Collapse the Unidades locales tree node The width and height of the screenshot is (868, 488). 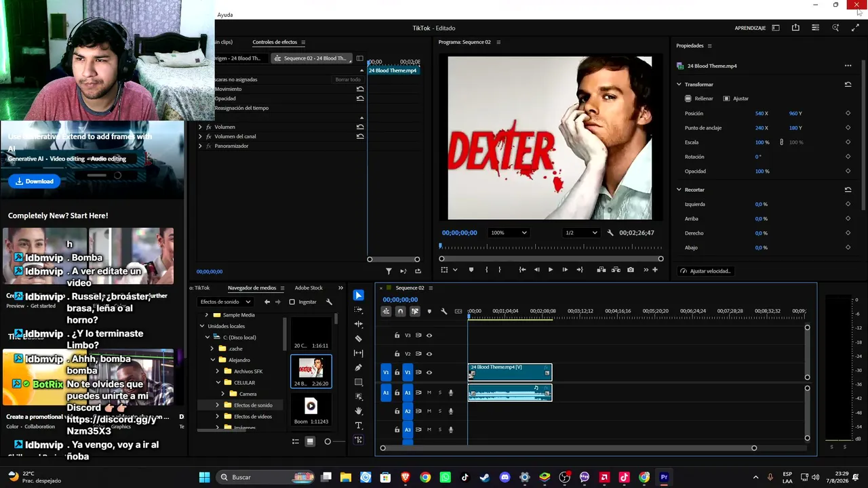tap(202, 326)
